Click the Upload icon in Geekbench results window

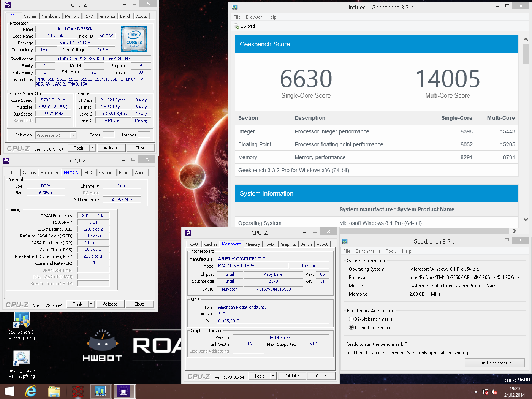(x=236, y=26)
